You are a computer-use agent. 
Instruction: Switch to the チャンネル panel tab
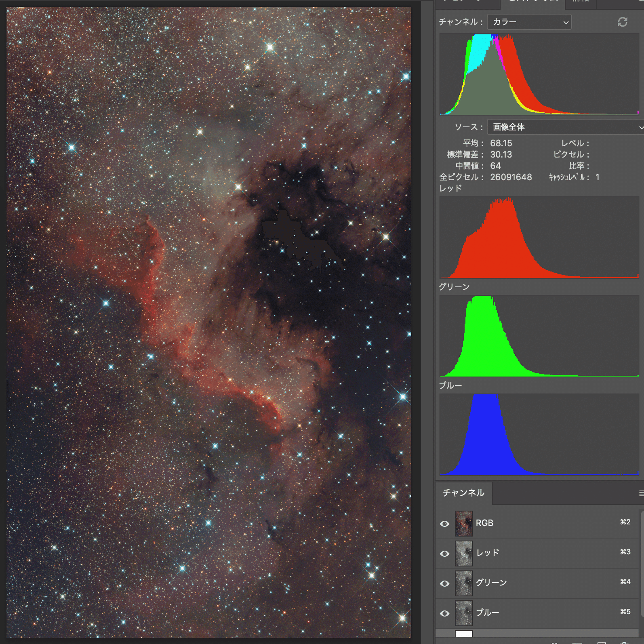point(463,493)
